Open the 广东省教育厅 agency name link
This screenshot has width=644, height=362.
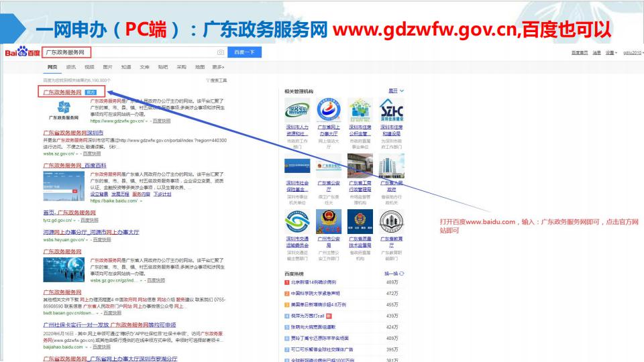[x=391, y=242]
